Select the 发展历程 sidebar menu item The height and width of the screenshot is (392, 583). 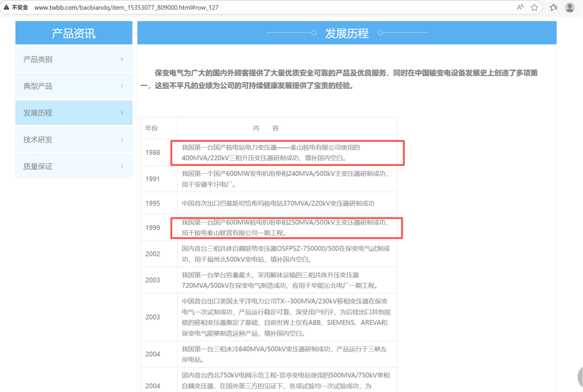74,113
